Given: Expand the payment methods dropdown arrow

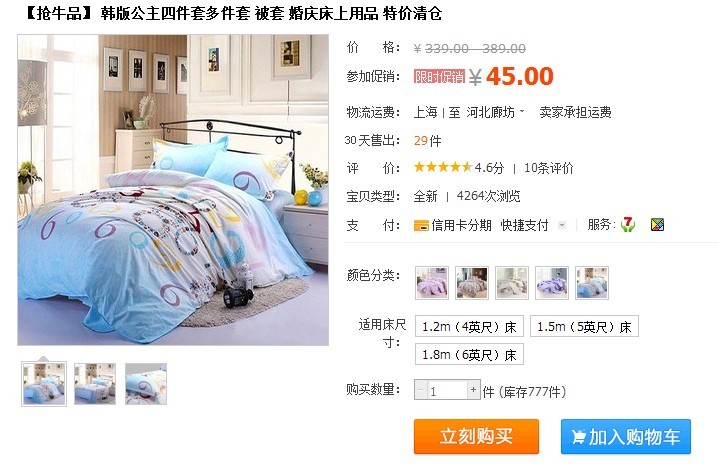Looking at the screenshot, I should tap(562, 225).
